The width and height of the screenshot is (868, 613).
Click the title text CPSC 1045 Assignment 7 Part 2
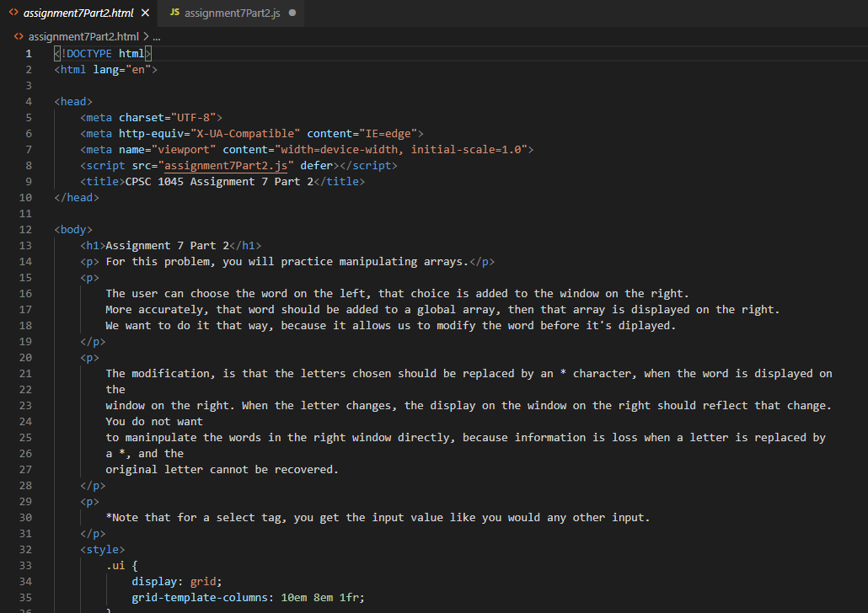[219, 182]
